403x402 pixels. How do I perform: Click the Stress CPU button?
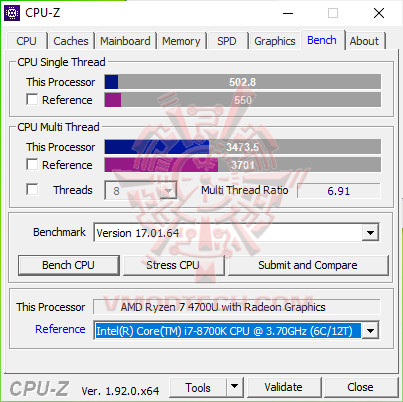[x=173, y=265]
